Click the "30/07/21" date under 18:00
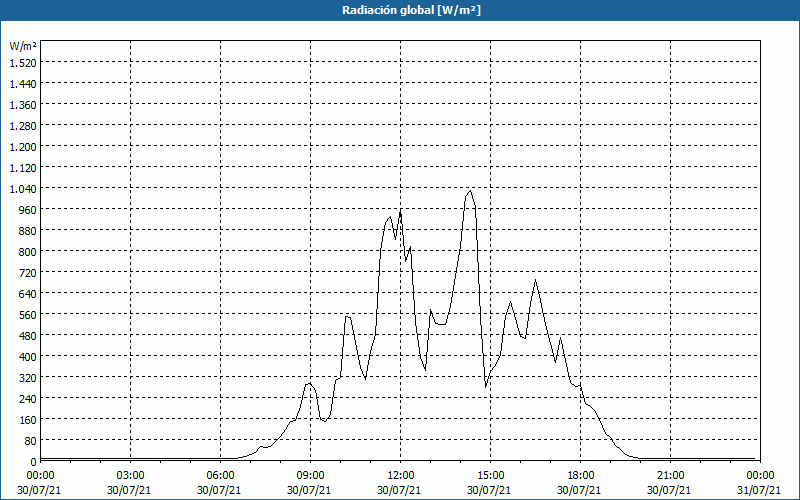 point(579,490)
